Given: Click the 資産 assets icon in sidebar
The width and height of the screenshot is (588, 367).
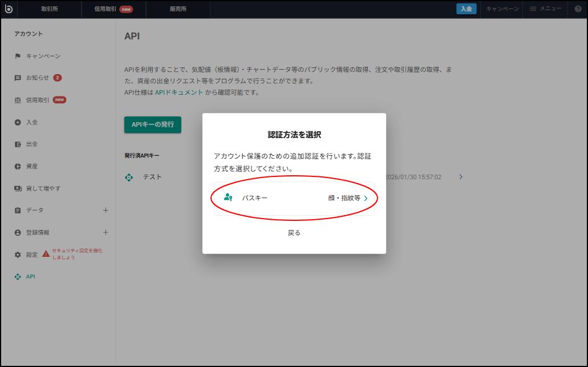Looking at the screenshot, I should [x=18, y=166].
